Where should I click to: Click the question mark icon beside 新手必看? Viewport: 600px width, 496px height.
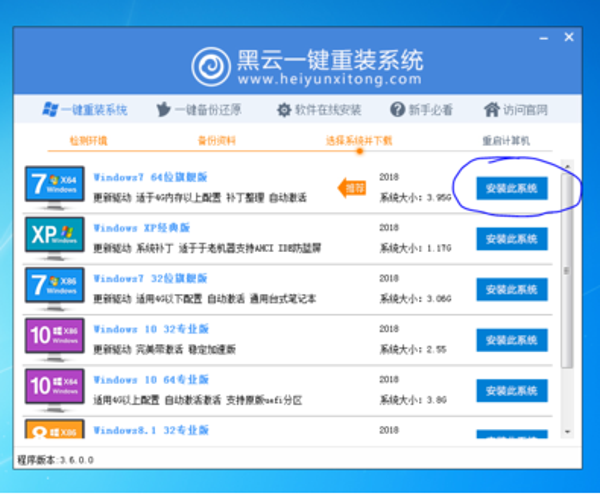pos(397,110)
